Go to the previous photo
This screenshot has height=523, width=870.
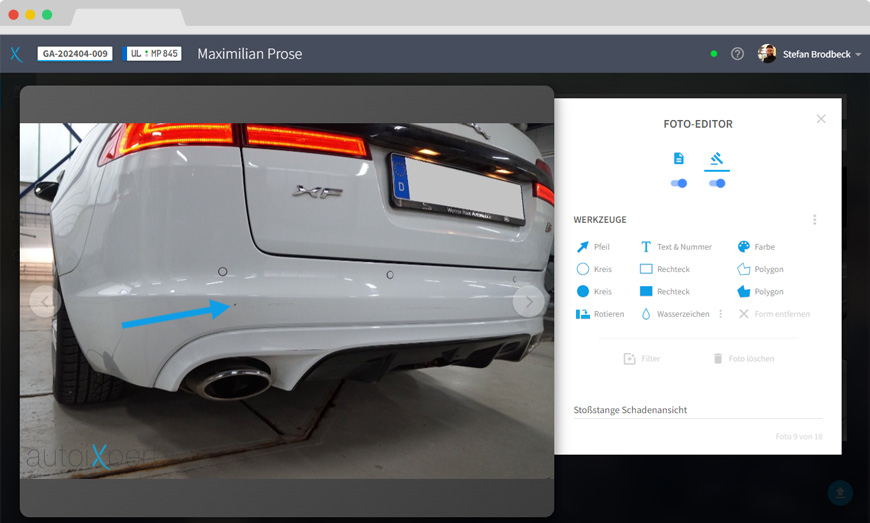pyautogui.click(x=44, y=302)
